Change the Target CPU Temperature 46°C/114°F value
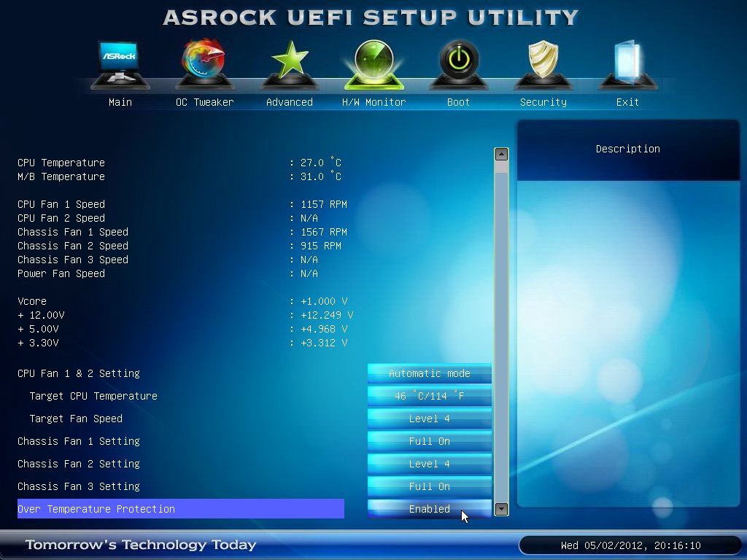This screenshot has height=560, width=747. 429,396
